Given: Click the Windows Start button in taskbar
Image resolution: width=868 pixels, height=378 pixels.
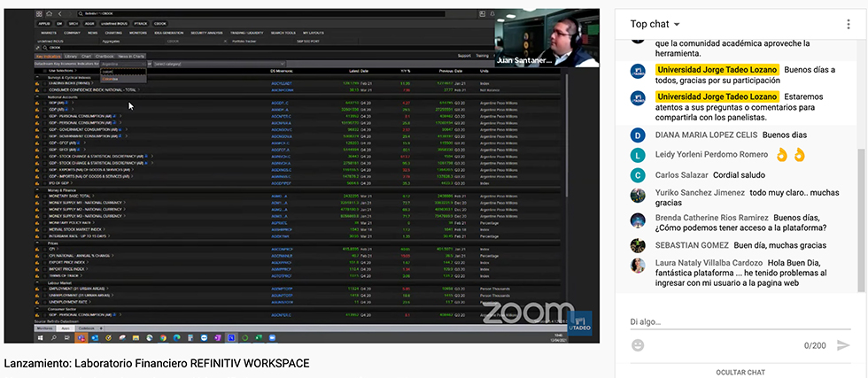Looking at the screenshot, I should 40,337.
